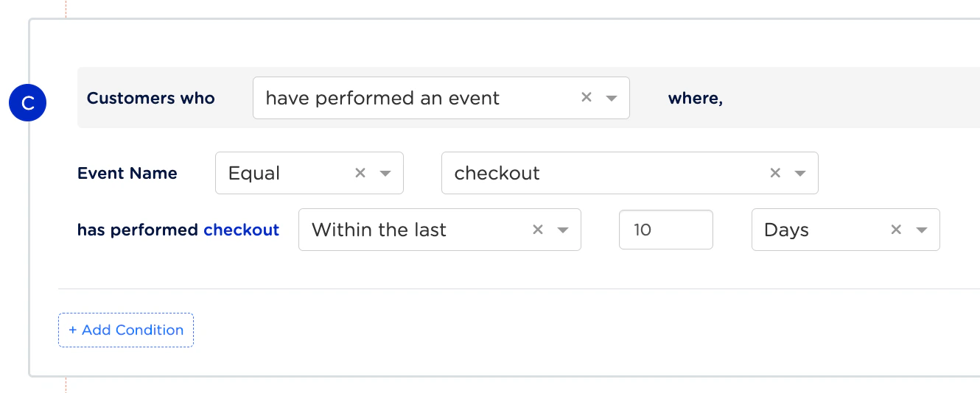Select the blue C condition group badge
The height and width of the screenshot is (393, 980).
pos(28,103)
